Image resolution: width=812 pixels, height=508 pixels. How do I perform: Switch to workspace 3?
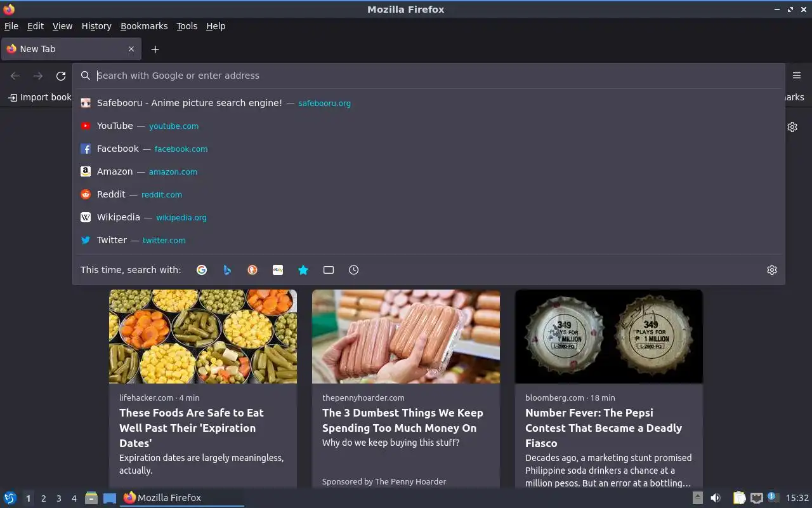point(58,498)
